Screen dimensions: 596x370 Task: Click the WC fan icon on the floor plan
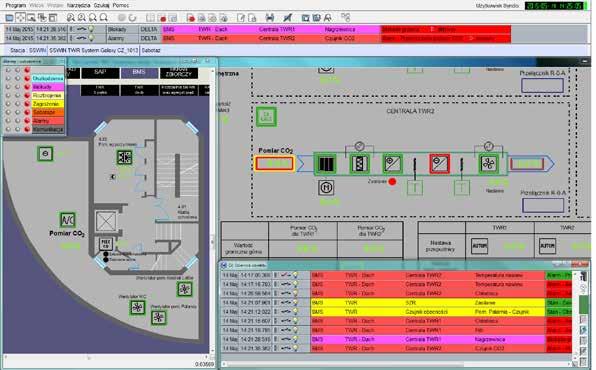coord(137,307)
